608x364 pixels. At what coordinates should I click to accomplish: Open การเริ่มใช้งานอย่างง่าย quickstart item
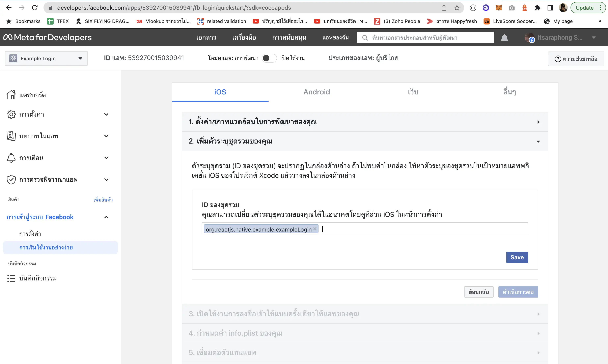pos(60,247)
